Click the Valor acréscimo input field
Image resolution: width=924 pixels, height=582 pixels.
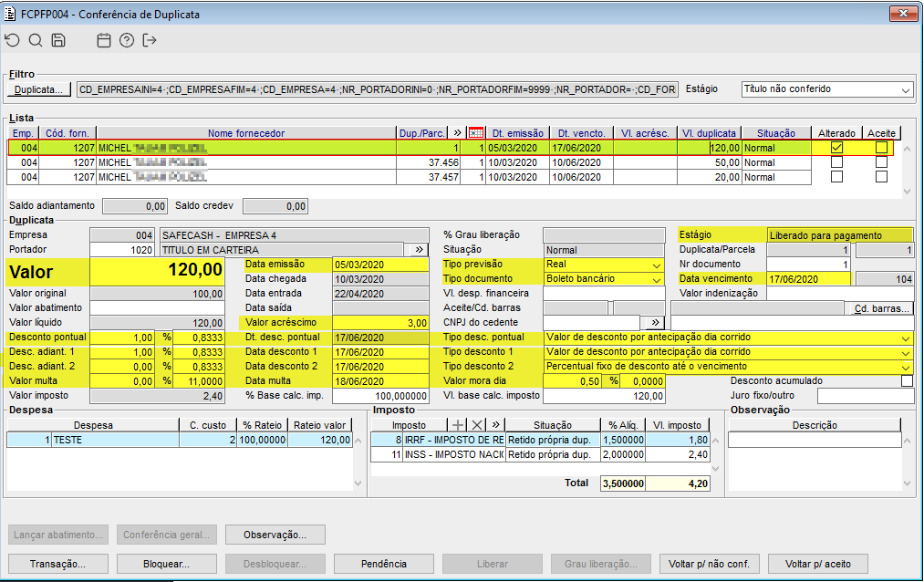click(380, 323)
